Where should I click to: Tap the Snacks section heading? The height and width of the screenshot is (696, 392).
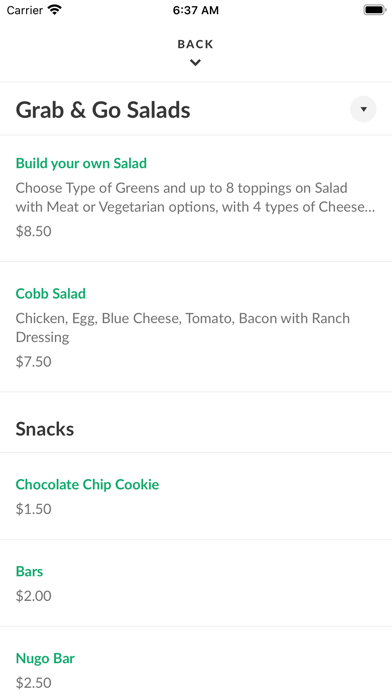point(45,429)
